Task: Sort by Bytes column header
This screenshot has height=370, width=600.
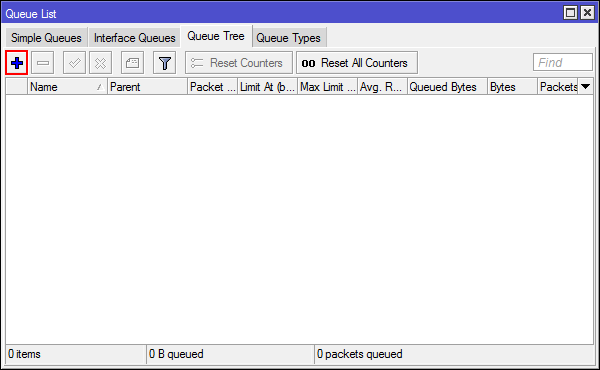Action: (x=512, y=87)
